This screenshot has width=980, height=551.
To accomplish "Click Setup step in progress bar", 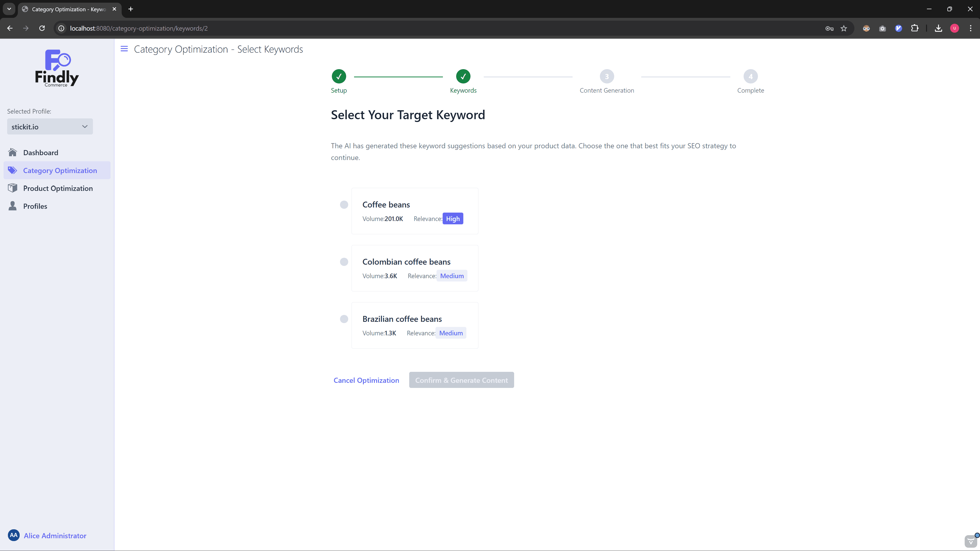I will (338, 76).
